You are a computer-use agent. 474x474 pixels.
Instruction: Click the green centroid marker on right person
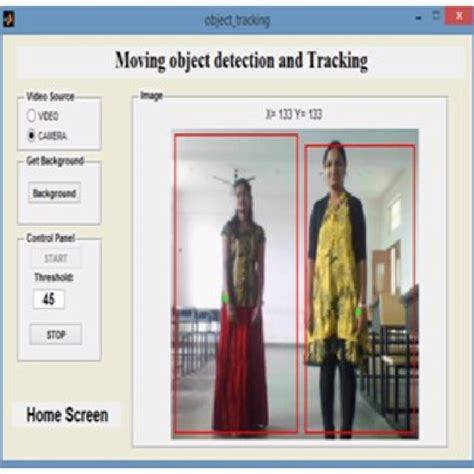(358, 312)
